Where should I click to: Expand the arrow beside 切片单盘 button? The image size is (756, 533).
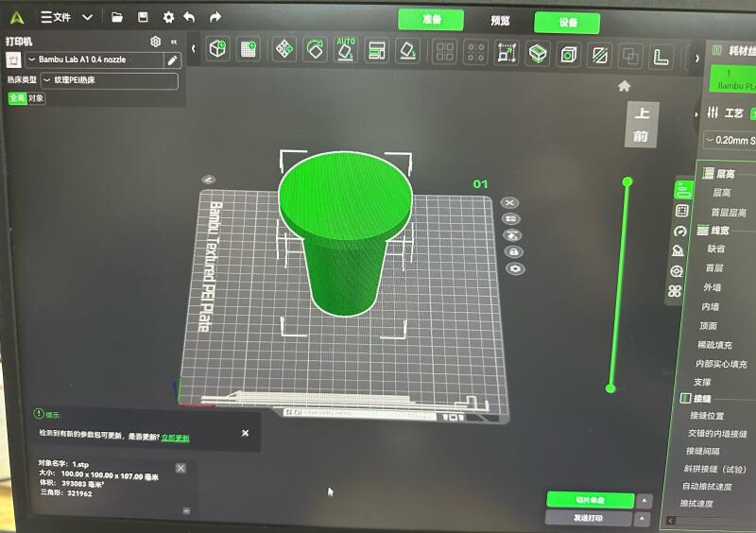644,501
